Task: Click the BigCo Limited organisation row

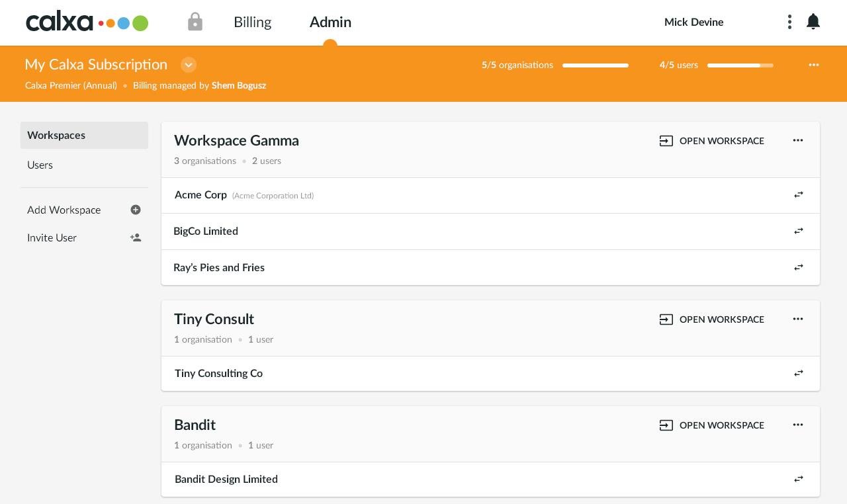Action: pyautogui.click(x=490, y=231)
